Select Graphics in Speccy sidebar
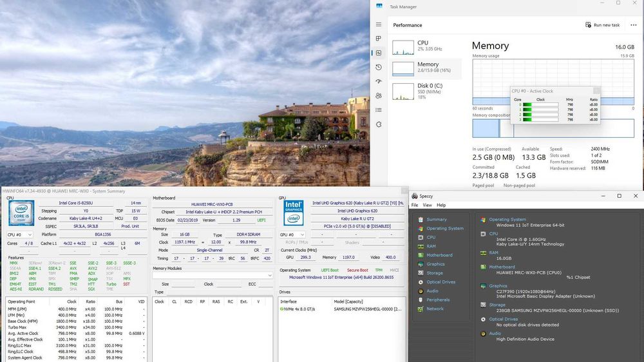The width and height of the screenshot is (644, 362). 435,264
